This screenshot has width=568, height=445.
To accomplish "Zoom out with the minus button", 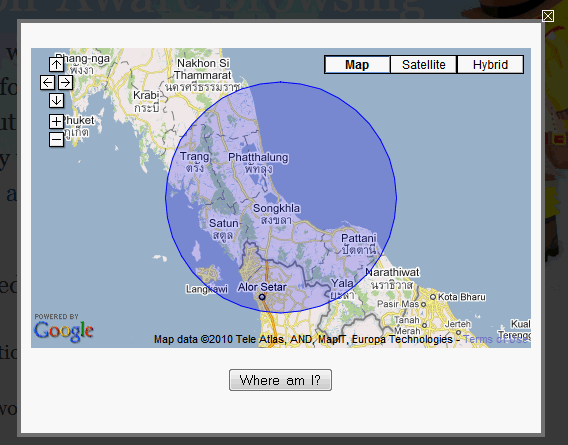I will (56, 140).
